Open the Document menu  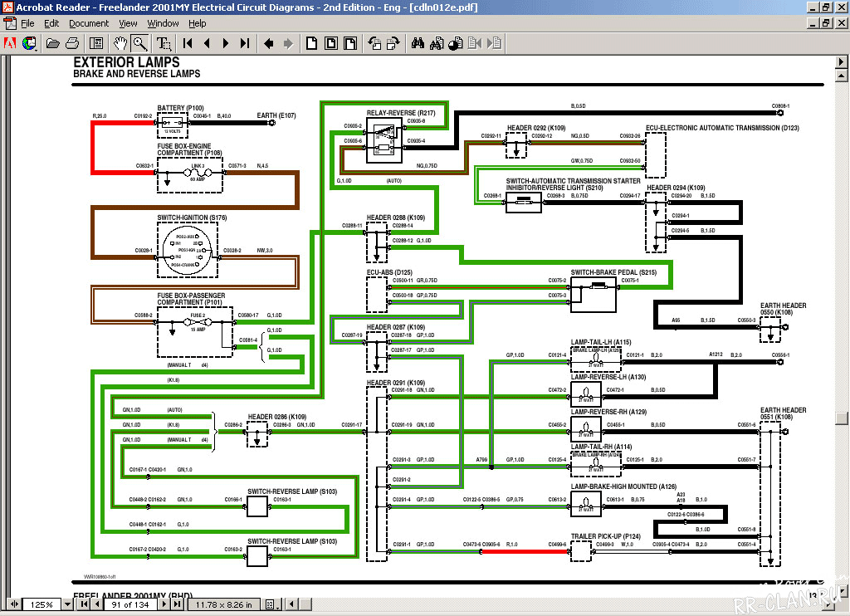point(88,23)
